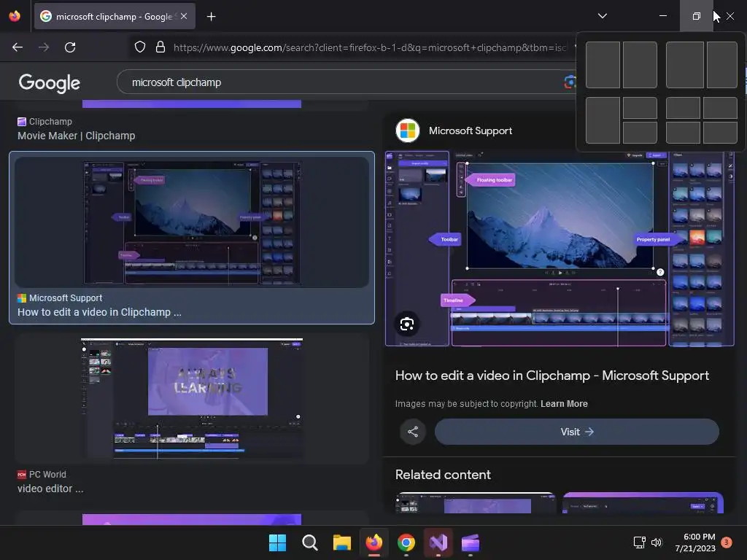Screen dimensions: 747x560
Task: Open Google Chrome from taskbar
Action: click(406, 542)
